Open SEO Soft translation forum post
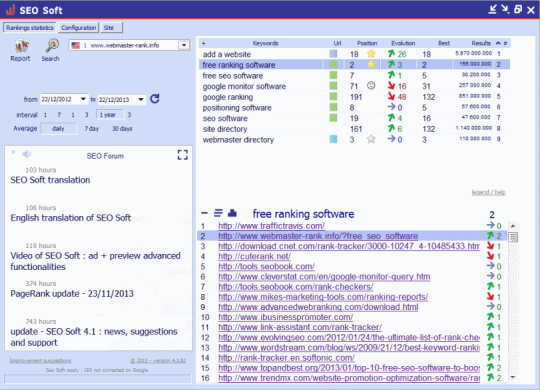Screen dimensions: 540x390 [x=50, y=180]
